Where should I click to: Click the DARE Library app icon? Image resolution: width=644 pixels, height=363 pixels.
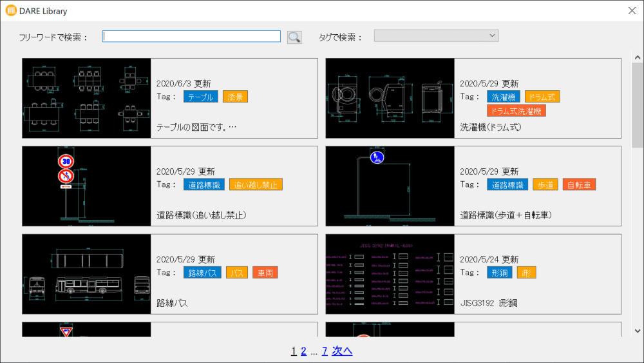coord(11,11)
